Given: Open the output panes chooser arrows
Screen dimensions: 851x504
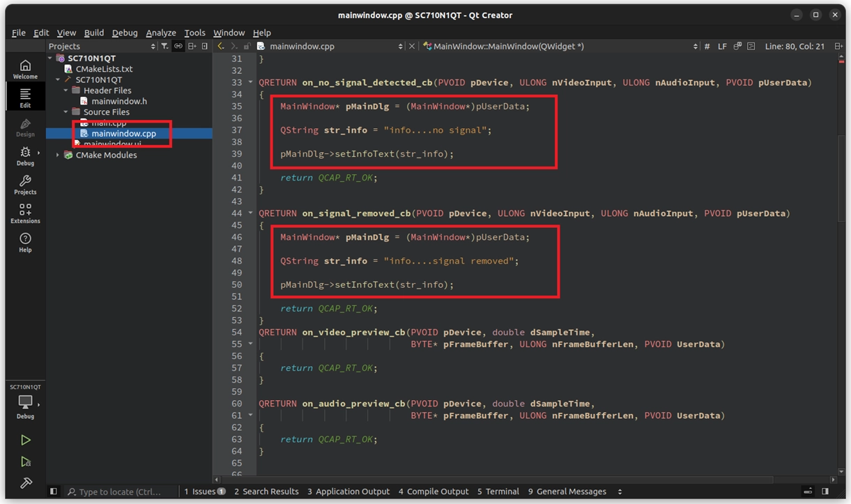Looking at the screenshot, I should (x=620, y=491).
